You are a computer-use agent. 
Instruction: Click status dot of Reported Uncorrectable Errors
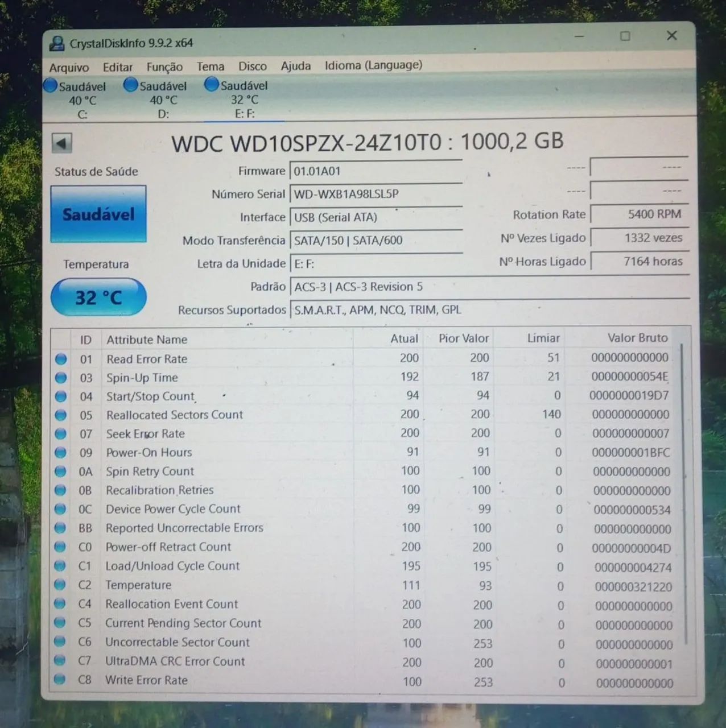60,528
